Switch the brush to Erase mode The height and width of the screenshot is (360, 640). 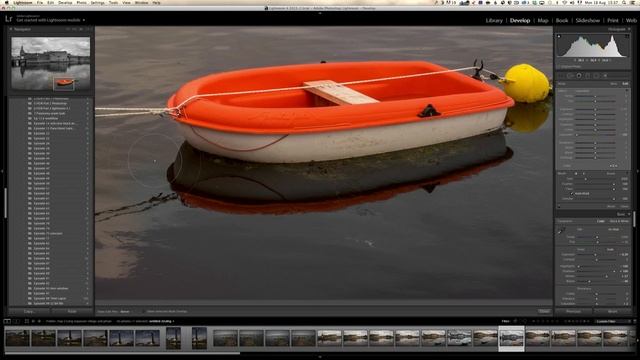611,173
